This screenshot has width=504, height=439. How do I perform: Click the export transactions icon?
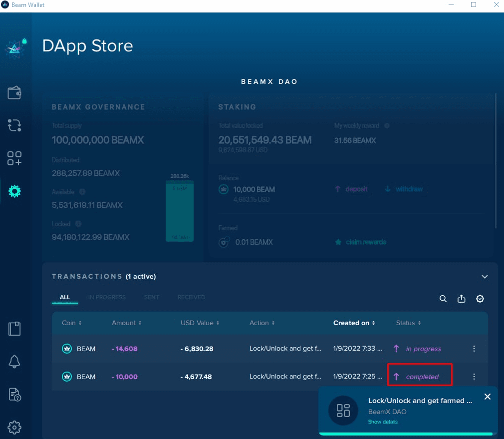pos(461,299)
